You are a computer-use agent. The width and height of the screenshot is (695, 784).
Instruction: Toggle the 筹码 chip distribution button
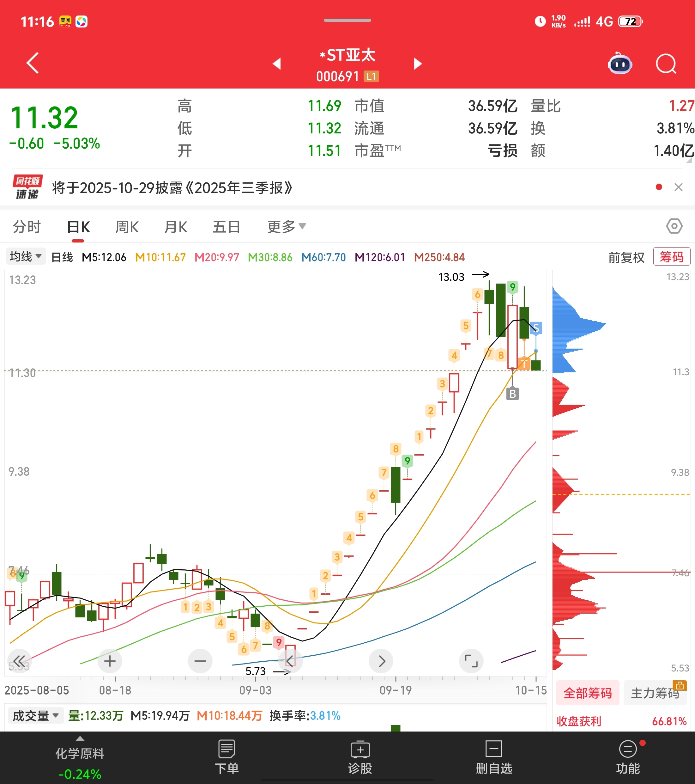pos(671,257)
